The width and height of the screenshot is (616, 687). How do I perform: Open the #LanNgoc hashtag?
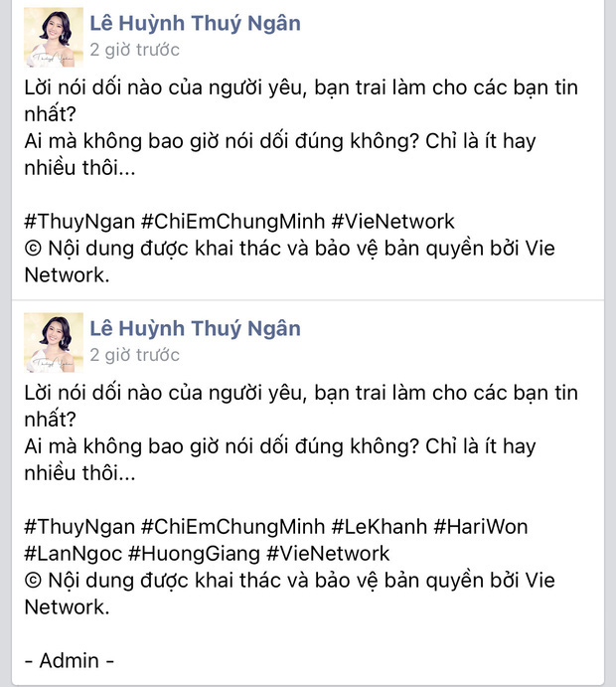(74, 554)
